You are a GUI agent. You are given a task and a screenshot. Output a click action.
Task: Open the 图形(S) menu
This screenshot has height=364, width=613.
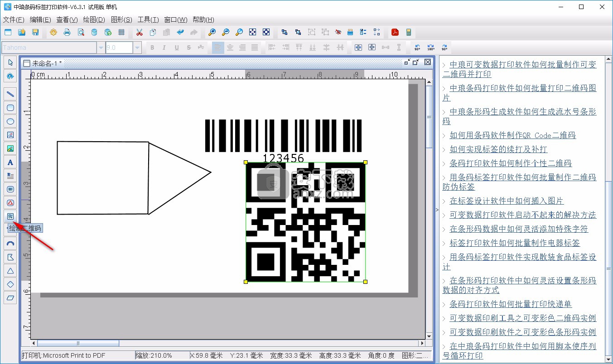121,19
